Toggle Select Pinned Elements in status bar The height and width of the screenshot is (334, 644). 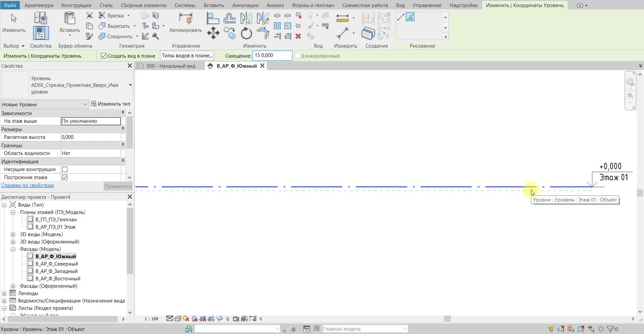coord(571,329)
